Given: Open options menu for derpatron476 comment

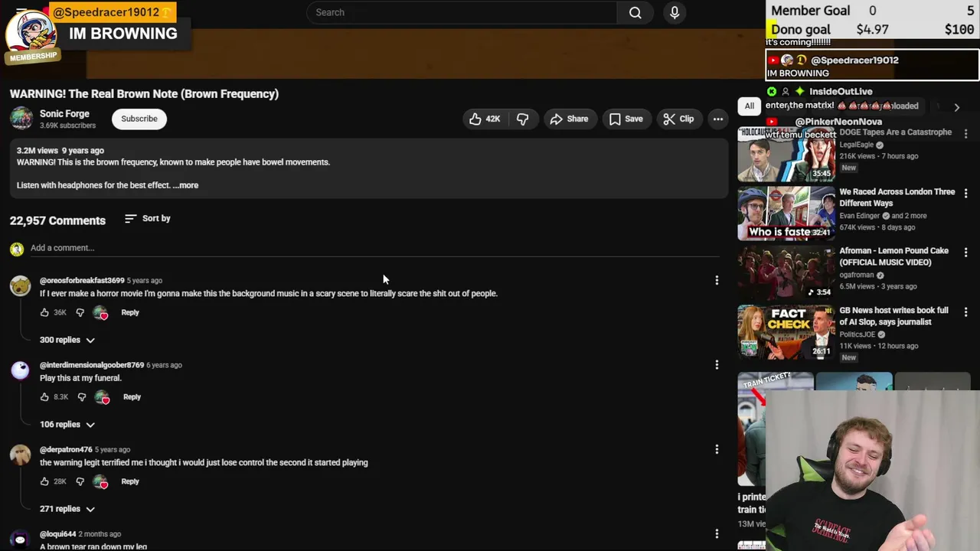Looking at the screenshot, I should [x=717, y=449].
